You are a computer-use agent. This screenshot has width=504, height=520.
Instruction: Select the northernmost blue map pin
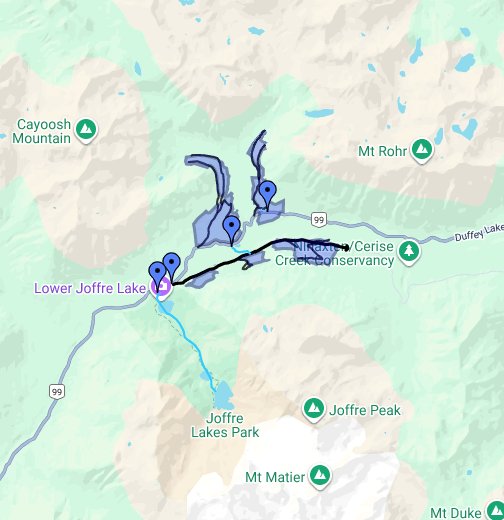[268, 195]
